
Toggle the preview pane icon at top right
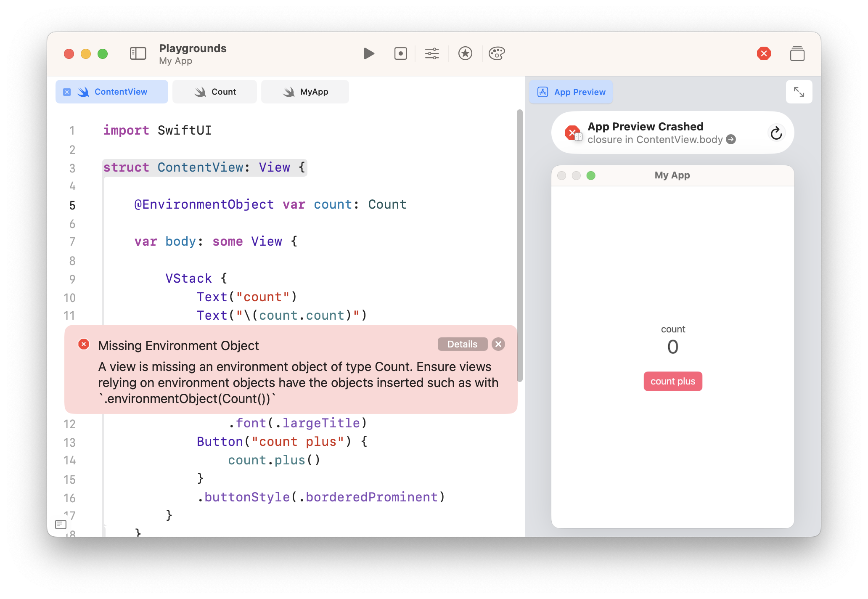click(x=797, y=54)
